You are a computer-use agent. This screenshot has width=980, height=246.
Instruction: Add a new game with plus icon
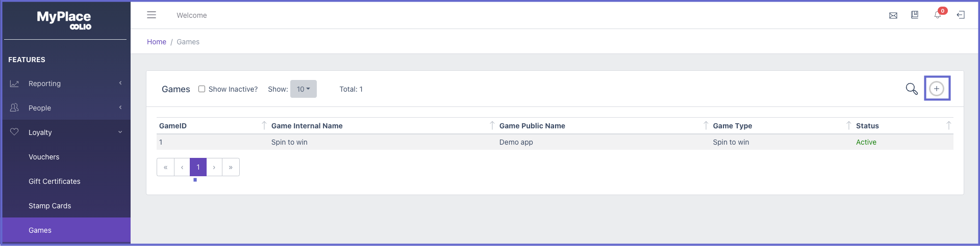[x=937, y=89]
